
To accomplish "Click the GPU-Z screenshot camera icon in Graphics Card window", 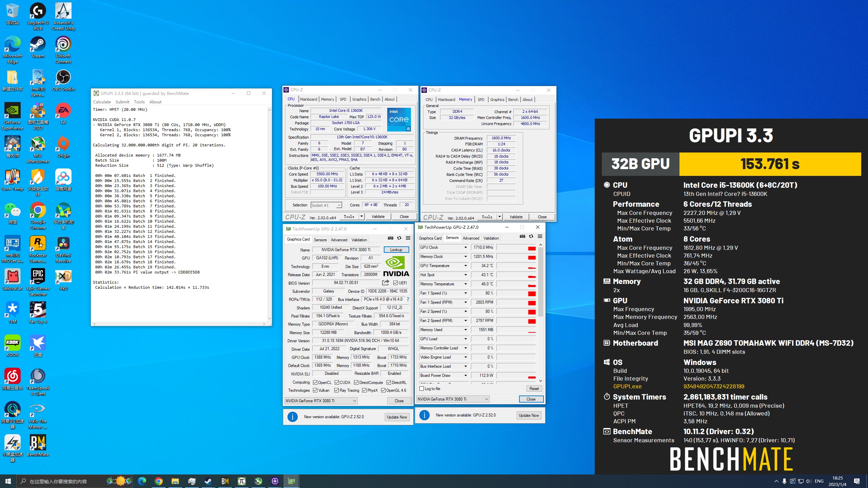I will pyautogui.click(x=391, y=238).
